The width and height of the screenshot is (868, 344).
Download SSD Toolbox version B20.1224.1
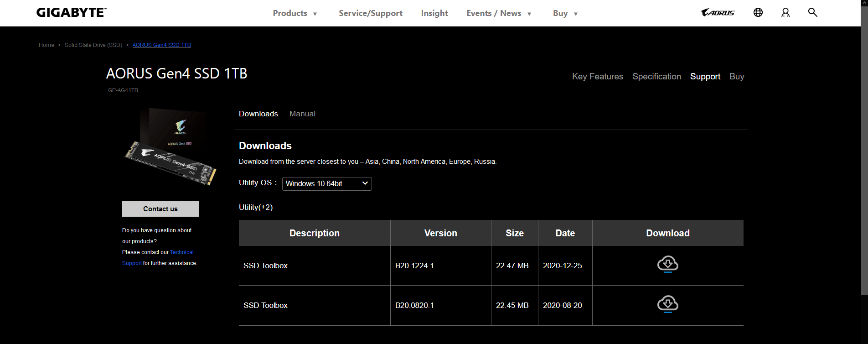click(668, 264)
